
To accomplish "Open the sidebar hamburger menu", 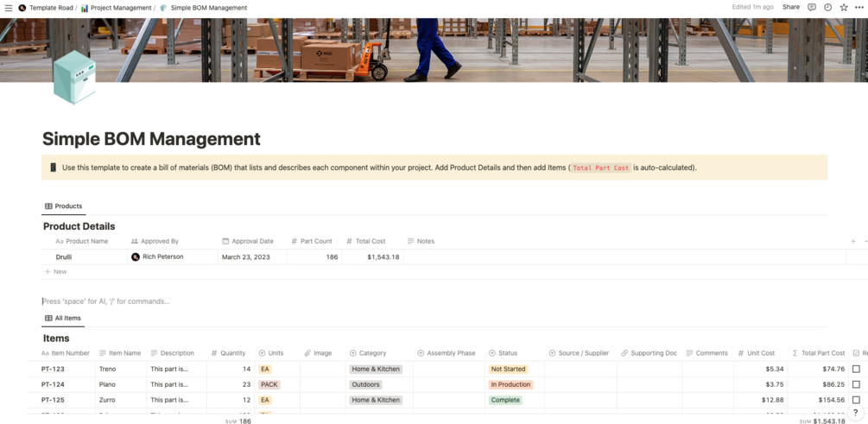I will click(x=9, y=8).
